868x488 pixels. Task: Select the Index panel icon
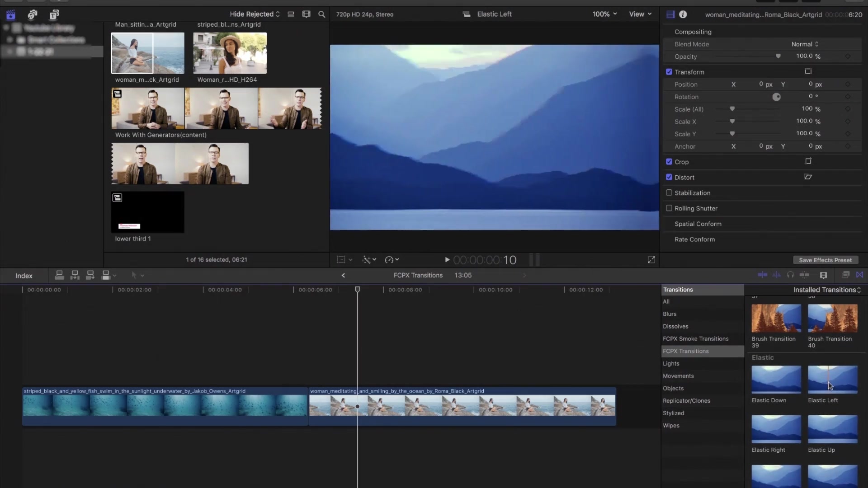tap(24, 275)
